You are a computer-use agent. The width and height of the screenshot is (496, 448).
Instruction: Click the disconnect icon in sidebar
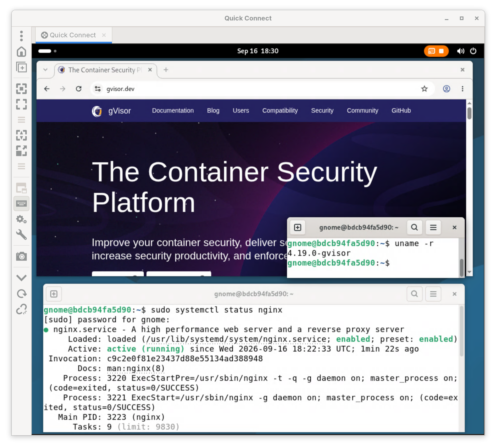coord(21,309)
